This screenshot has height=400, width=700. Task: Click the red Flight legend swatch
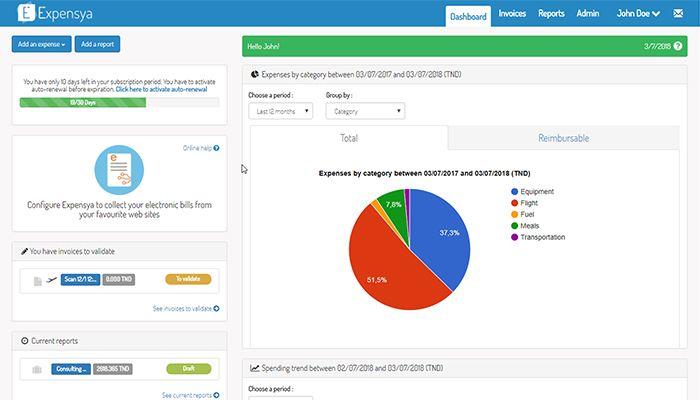click(514, 203)
